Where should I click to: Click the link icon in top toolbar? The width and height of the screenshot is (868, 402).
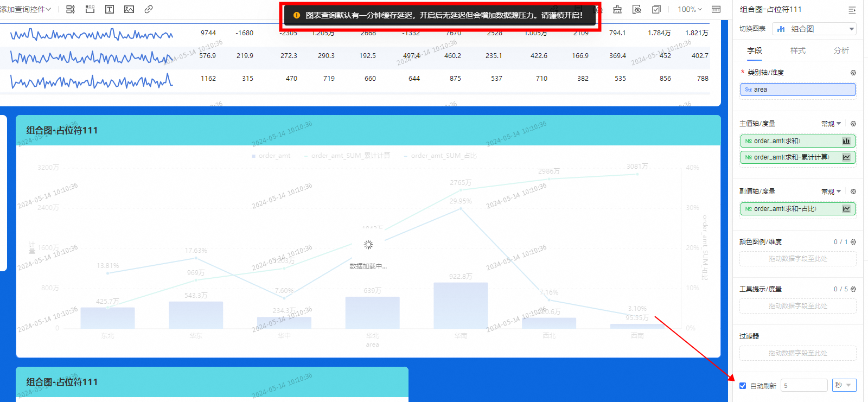(149, 9)
